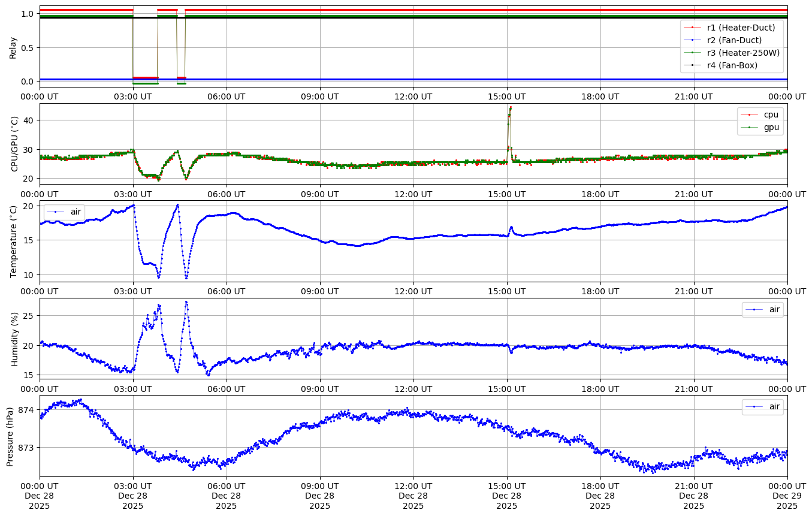Click the CPU/GPU (°C) y-axis label
This screenshot has height=516, width=812.
pos(14,144)
